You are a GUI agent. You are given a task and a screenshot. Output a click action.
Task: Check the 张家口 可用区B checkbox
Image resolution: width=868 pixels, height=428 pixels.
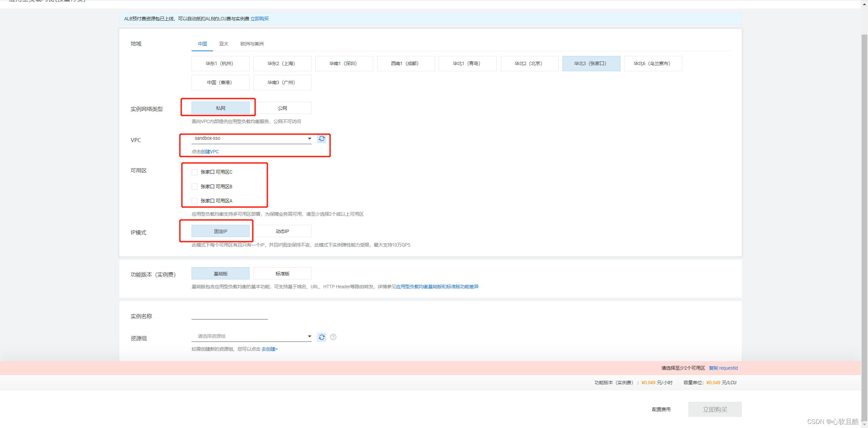click(195, 187)
